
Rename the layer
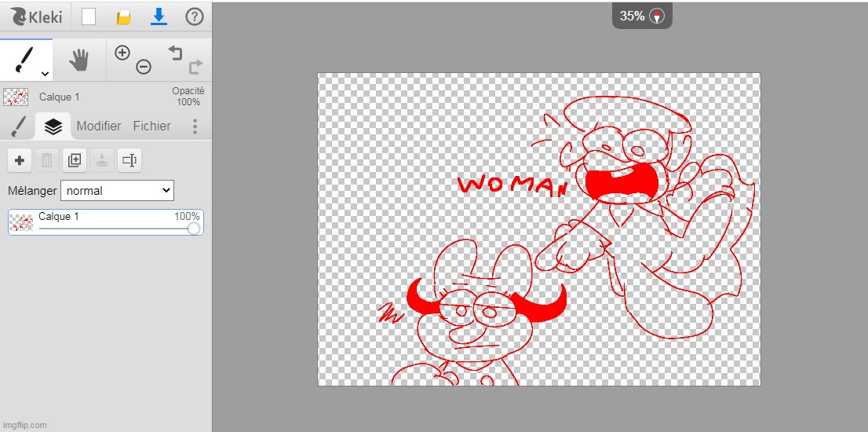129,160
